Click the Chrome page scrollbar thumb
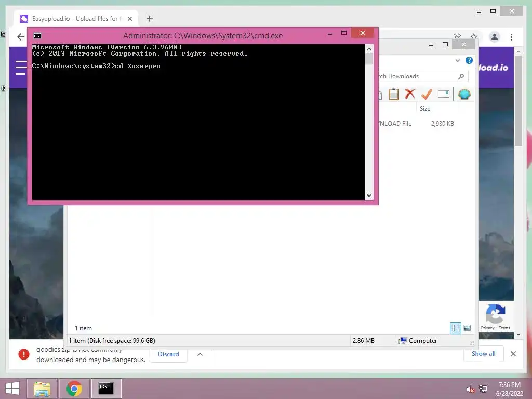532x399 pixels. point(518,101)
